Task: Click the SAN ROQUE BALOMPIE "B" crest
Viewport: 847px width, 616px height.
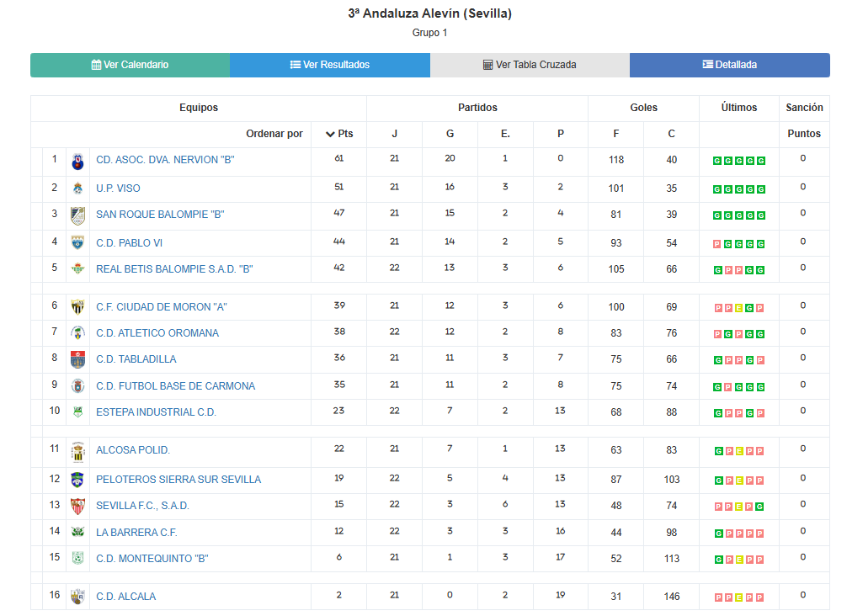Action: (77, 215)
